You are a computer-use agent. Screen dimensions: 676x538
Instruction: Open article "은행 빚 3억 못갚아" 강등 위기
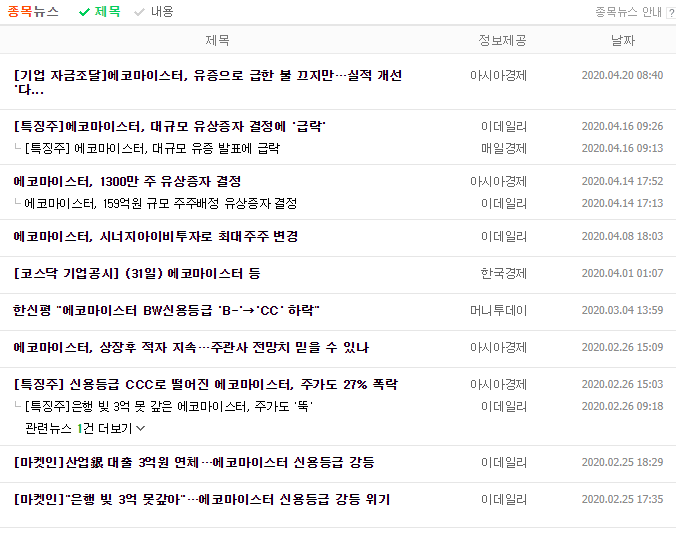[x=202, y=500]
